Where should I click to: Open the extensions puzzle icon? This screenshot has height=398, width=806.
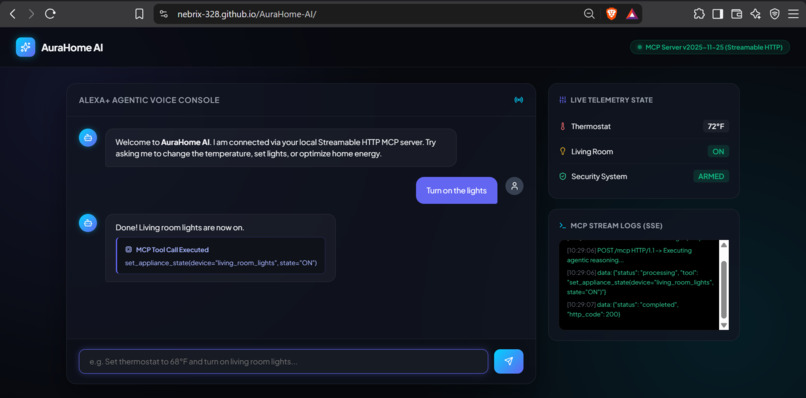coord(699,14)
